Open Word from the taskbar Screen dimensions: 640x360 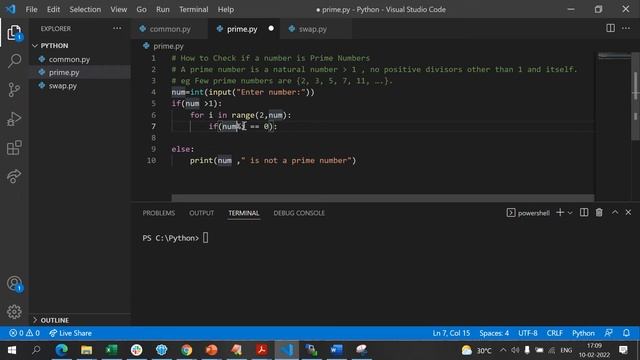pyautogui.click(x=336, y=350)
